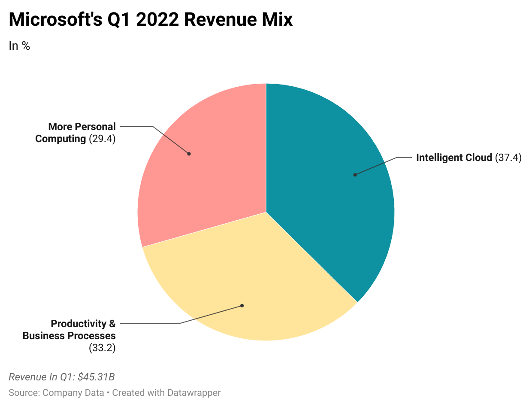Click the chart title 'Microsoft's Q1 2022 Revenue Mix'
Viewport: 532px width, 407px height.
(x=151, y=20)
